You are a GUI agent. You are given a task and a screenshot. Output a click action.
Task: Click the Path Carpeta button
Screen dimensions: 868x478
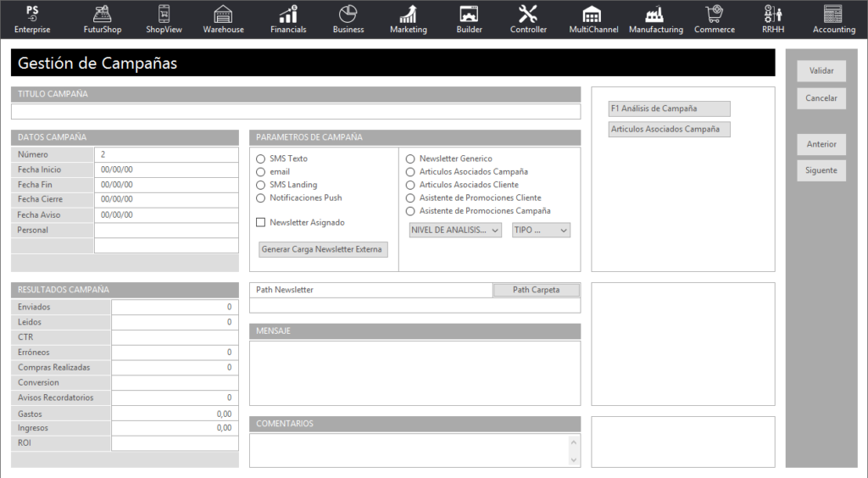(536, 290)
